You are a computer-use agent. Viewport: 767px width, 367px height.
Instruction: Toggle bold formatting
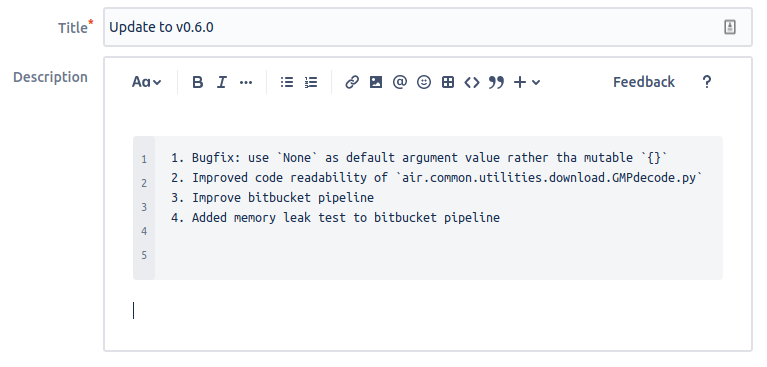click(x=198, y=82)
